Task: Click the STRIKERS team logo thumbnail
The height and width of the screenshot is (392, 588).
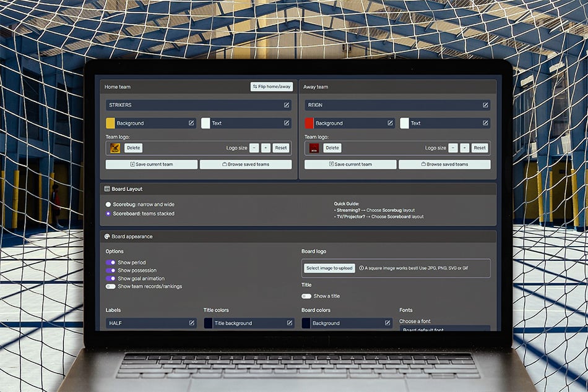Action: coord(113,147)
